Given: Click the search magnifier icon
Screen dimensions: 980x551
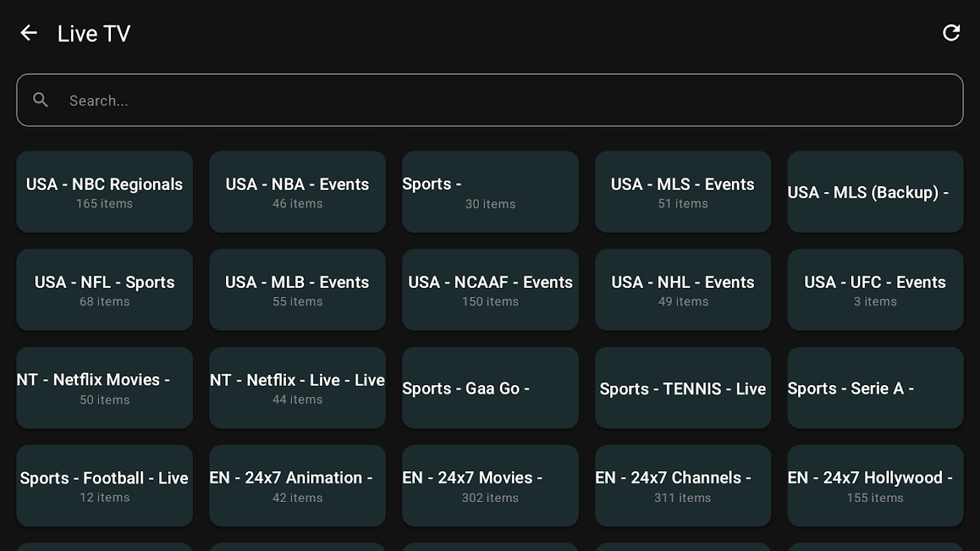Looking at the screenshot, I should pyautogui.click(x=41, y=101).
